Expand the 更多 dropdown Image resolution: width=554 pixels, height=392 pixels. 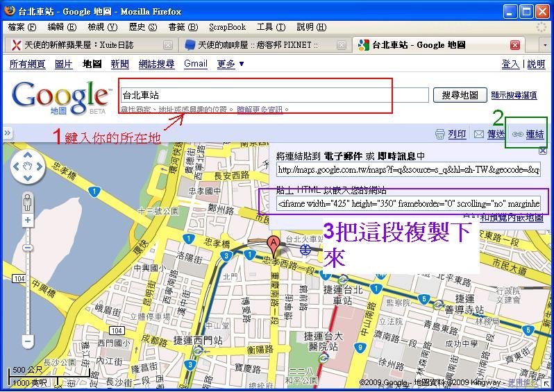pyautogui.click(x=230, y=64)
